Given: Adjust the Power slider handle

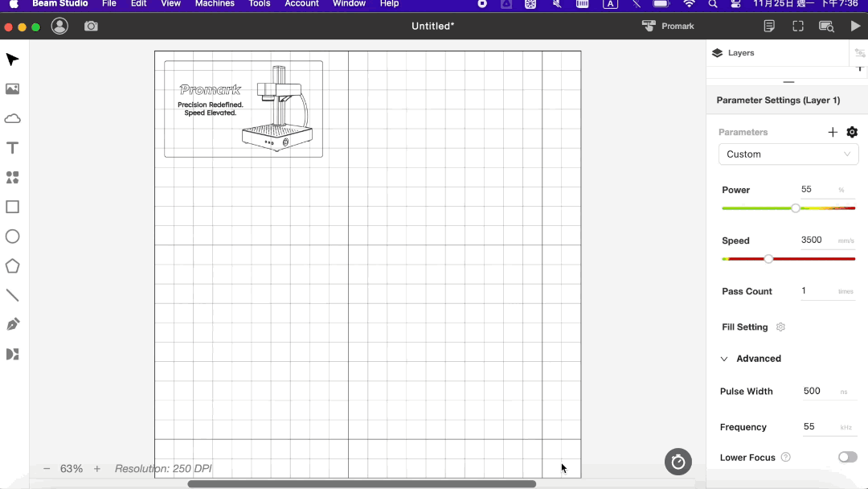Looking at the screenshot, I should coord(796,208).
